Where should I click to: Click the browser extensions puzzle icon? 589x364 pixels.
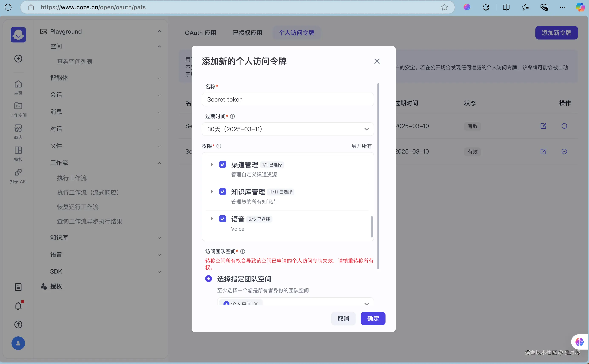[x=486, y=7]
